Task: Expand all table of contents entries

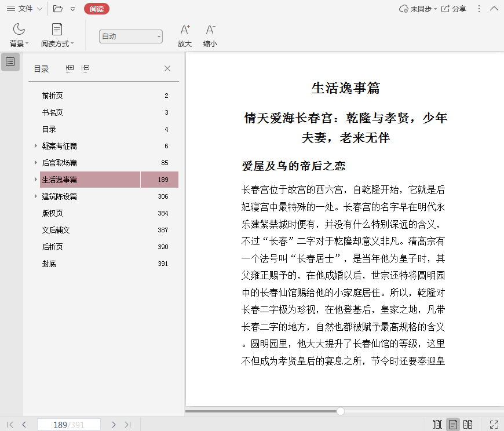Action: click(x=70, y=68)
